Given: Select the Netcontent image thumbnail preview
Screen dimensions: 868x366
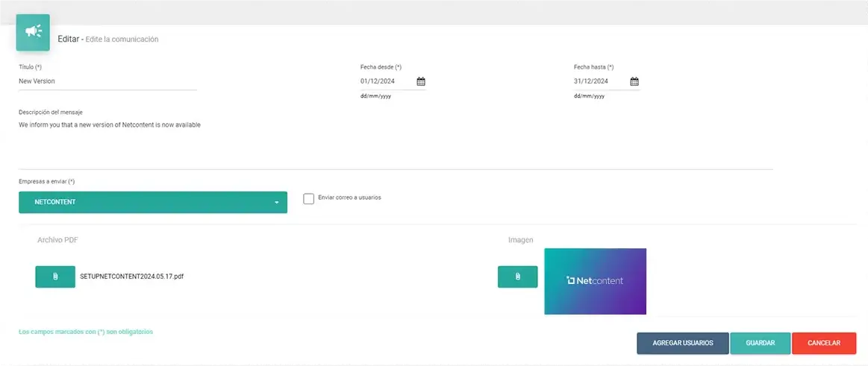Looking at the screenshot, I should point(595,281).
